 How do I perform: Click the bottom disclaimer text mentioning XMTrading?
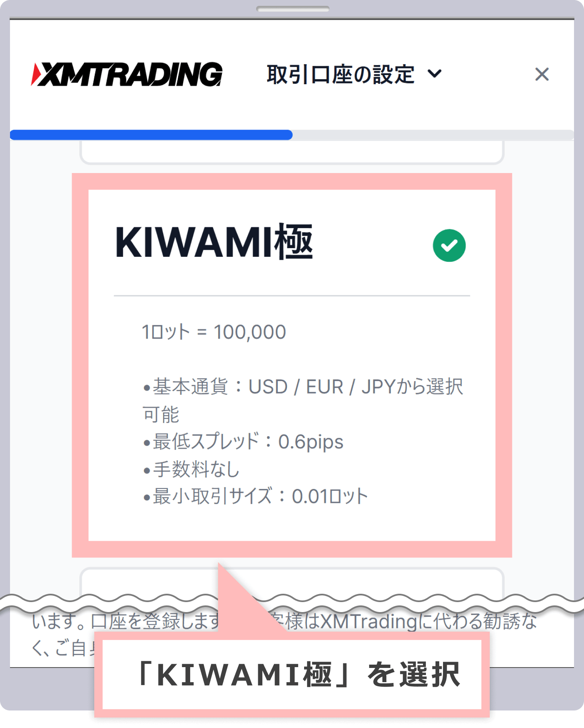tap(284, 634)
